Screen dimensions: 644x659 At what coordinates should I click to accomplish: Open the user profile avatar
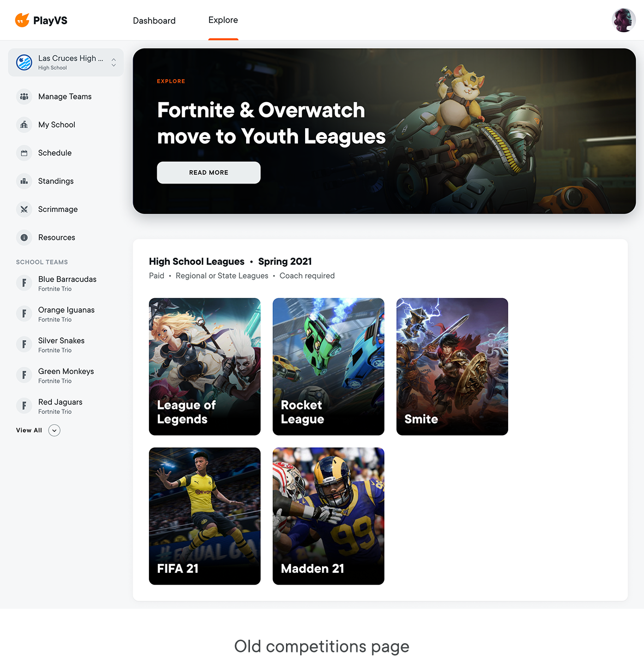(623, 20)
